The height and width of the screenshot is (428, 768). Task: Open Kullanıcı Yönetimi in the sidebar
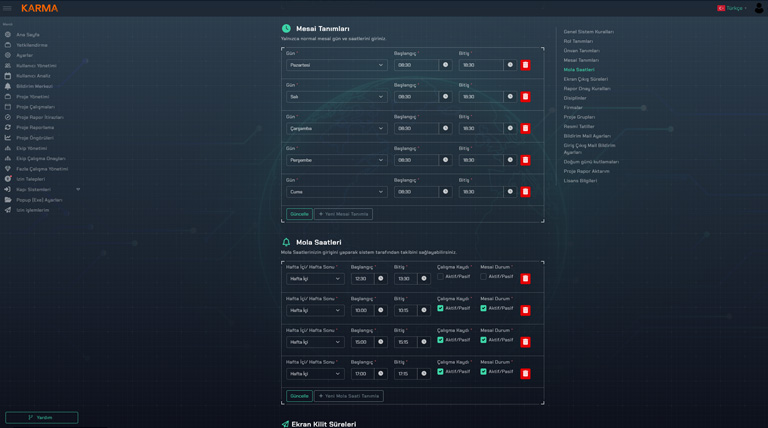36,65
